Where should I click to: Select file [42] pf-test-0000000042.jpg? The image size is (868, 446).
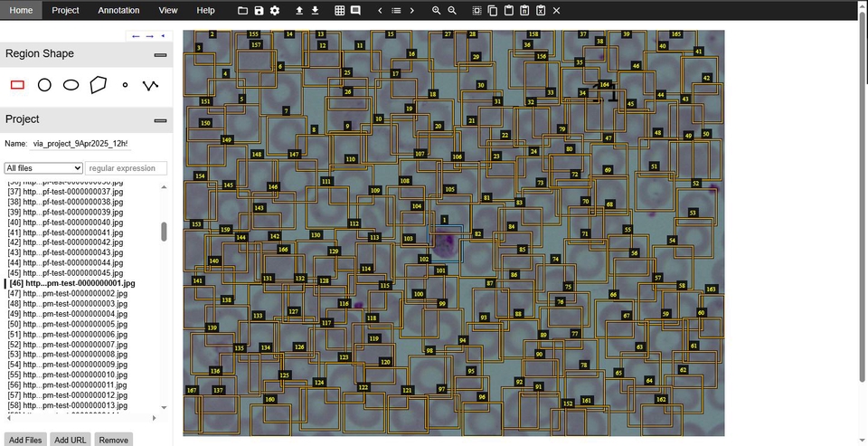pos(65,242)
